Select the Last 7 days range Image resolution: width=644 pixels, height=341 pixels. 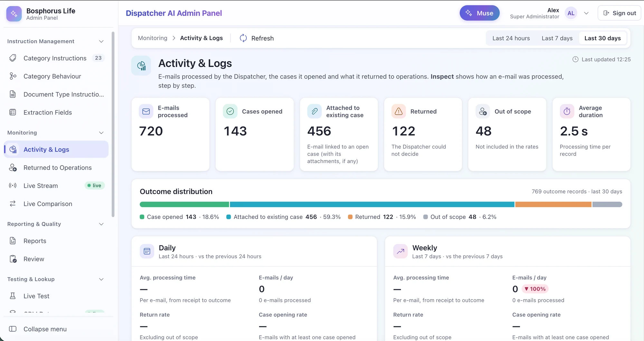(x=557, y=38)
